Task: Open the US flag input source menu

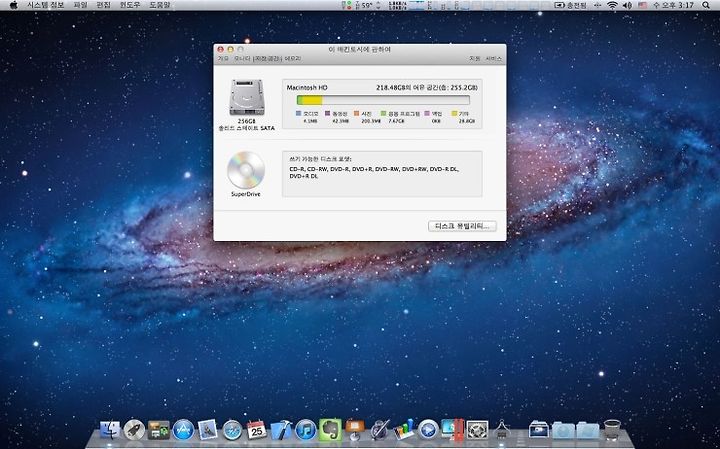Action: (x=642, y=5)
